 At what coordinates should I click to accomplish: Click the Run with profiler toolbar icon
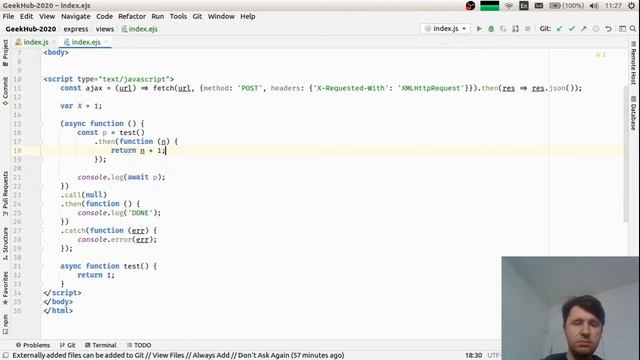point(515,29)
